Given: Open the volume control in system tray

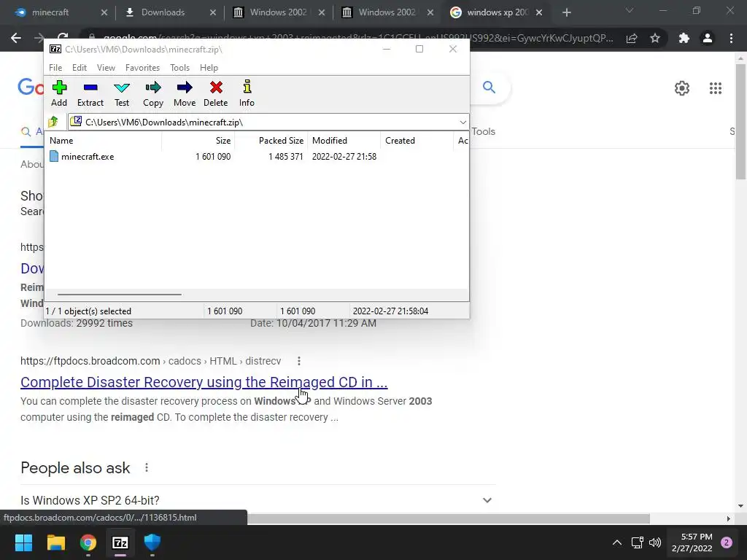Looking at the screenshot, I should pyautogui.click(x=655, y=542).
